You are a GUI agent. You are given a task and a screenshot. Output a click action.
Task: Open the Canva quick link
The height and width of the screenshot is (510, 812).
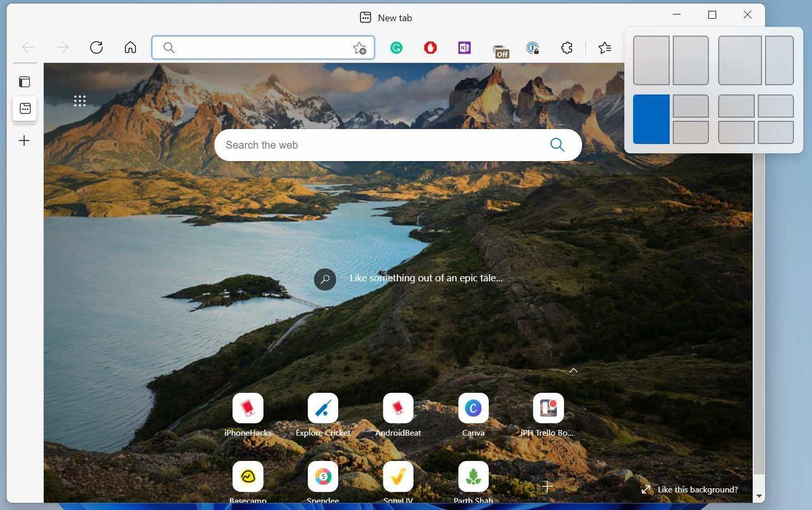tap(473, 415)
